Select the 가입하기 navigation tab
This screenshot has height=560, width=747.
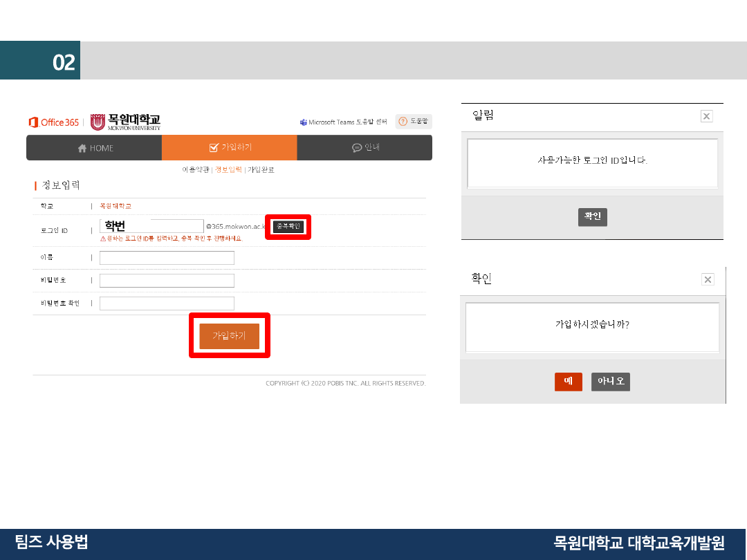click(229, 148)
